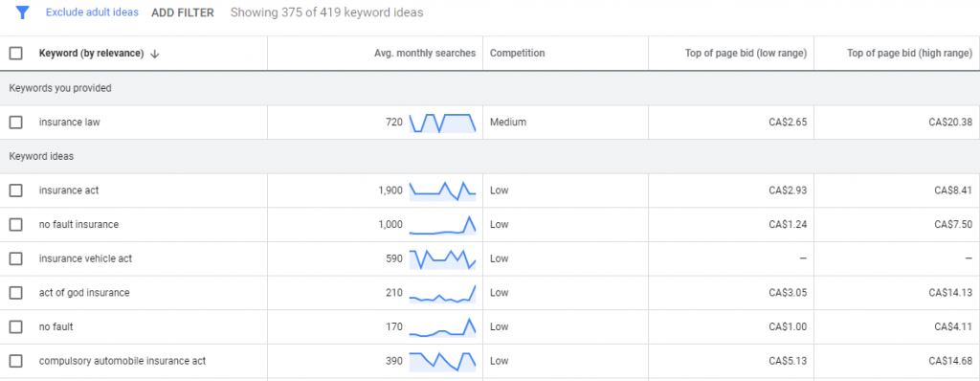Viewport: 980px width, 381px height.
Task: Tick compulsory automobile insurance act checkbox
Action: pyautogui.click(x=15, y=361)
